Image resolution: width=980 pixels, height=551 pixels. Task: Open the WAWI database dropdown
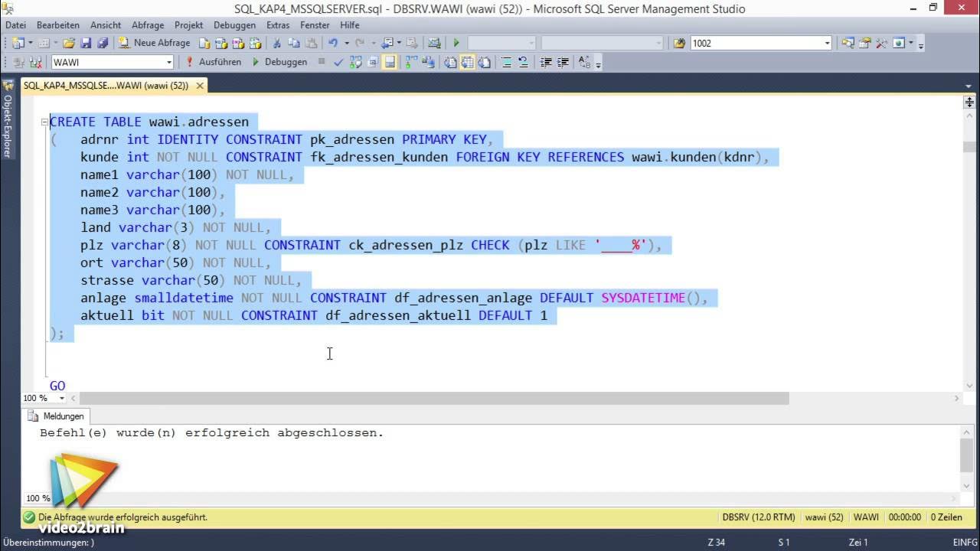[169, 62]
